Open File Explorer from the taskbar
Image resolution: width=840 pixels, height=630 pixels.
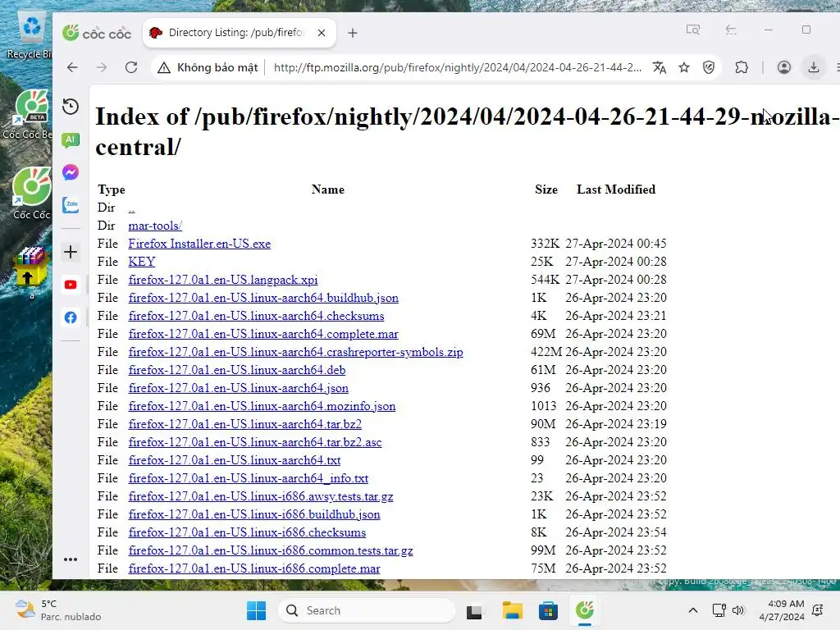pyautogui.click(x=512, y=610)
